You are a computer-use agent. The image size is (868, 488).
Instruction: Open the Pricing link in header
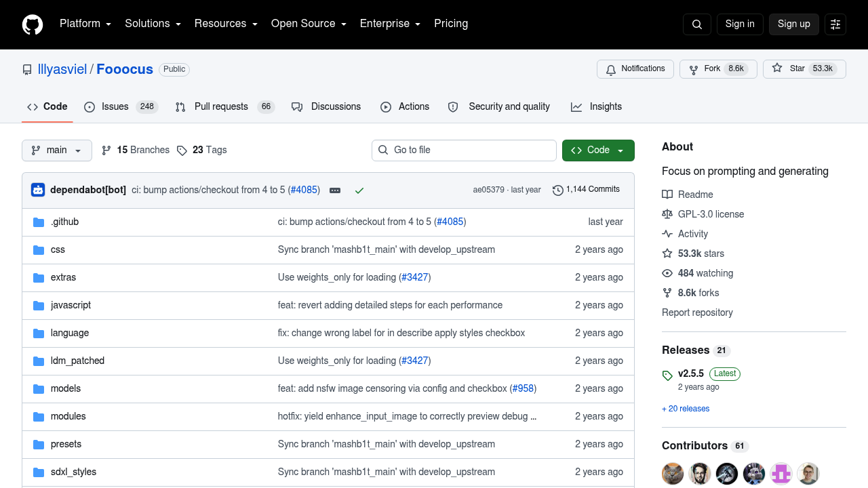pos(451,24)
